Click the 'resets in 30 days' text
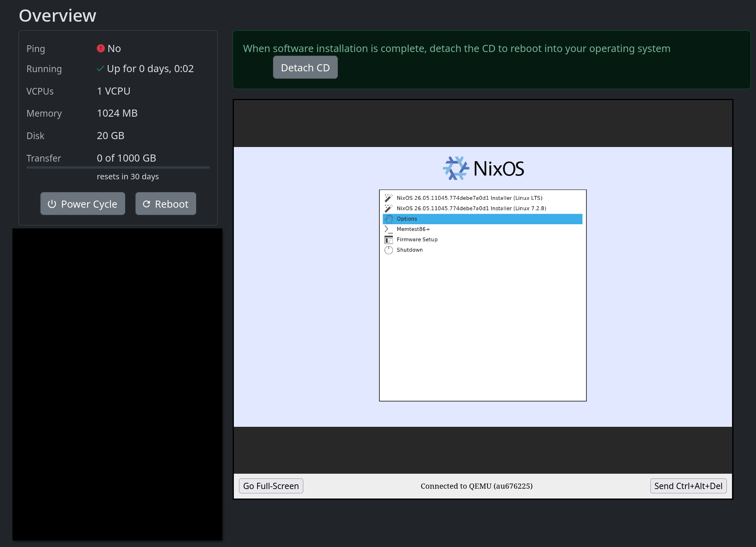The image size is (756, 547). pyautogui.click(x=128, y=177)
